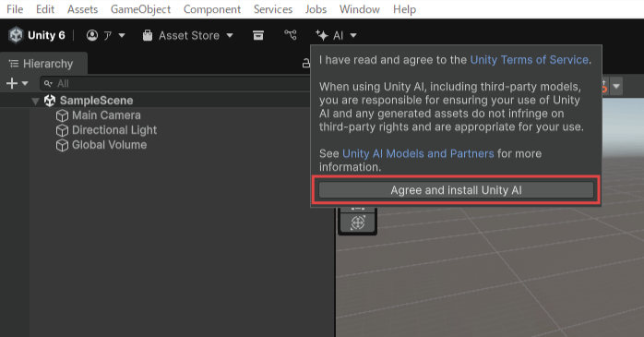The width and height of the screenshot is (644, 337).
Task: Click Agree and install Unity AI
Action: click(456, 190)
